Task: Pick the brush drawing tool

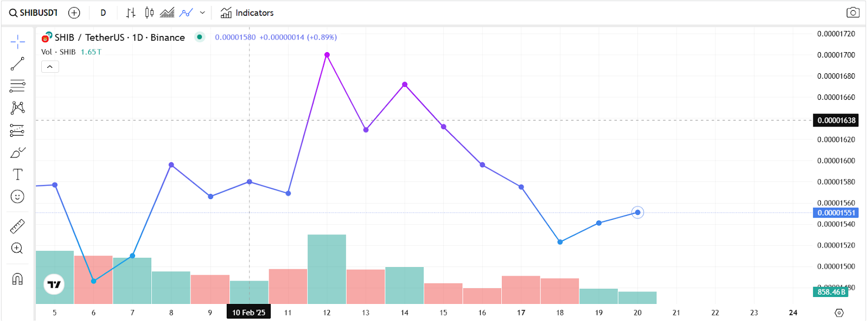Action: 17,153
